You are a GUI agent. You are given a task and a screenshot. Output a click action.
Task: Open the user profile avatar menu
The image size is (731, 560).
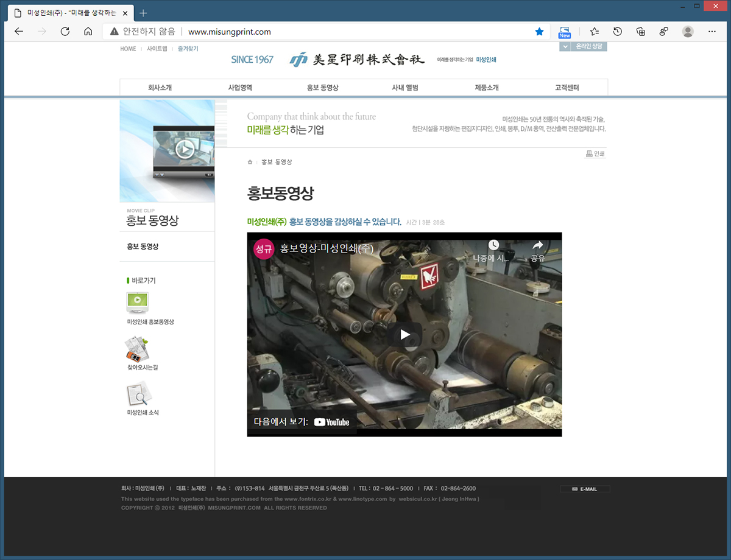pos(688,32)
